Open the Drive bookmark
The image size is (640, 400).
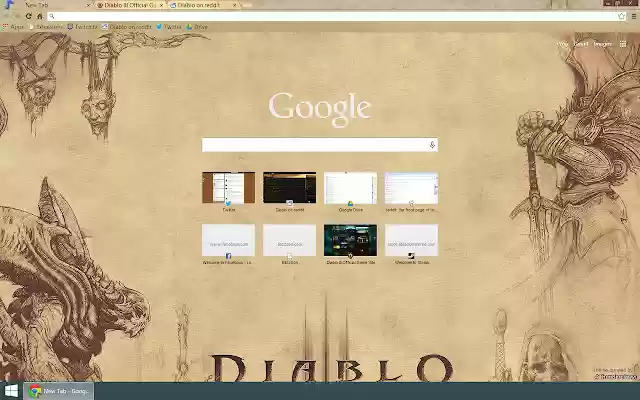[x=197, y=27]
